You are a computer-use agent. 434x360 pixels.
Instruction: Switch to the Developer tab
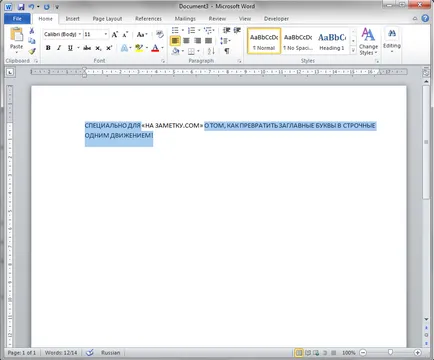(x=276, y=19)
